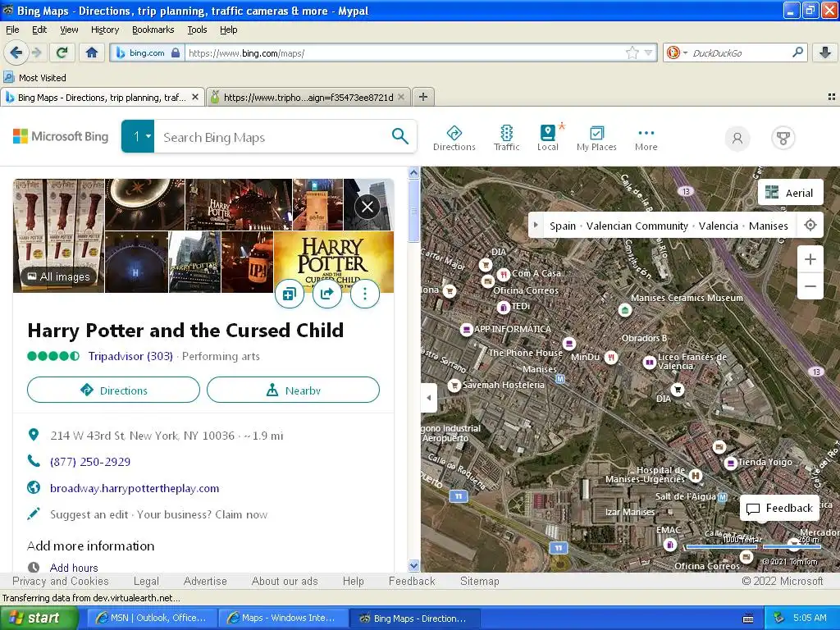Screen dimensions: 840x630
Task: Click Add hours link
Action: [74, 568]
